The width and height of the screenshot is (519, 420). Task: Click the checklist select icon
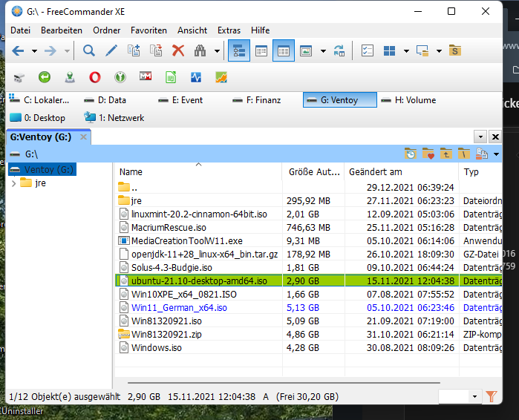coord(368,51)
